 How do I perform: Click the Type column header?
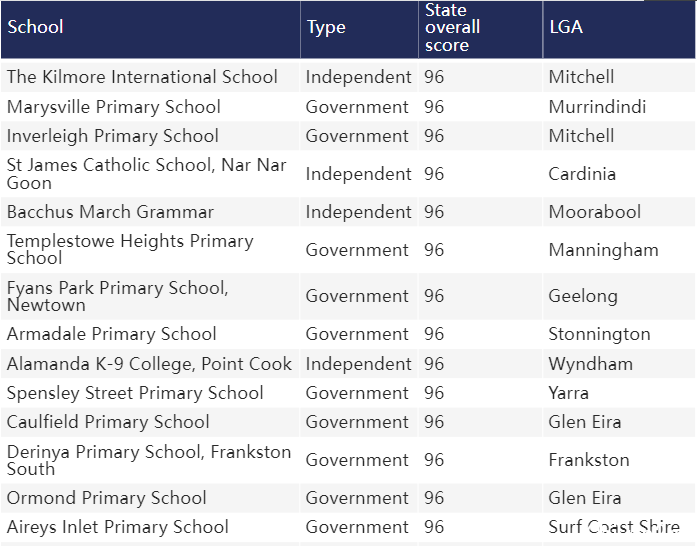click(359, 29)
